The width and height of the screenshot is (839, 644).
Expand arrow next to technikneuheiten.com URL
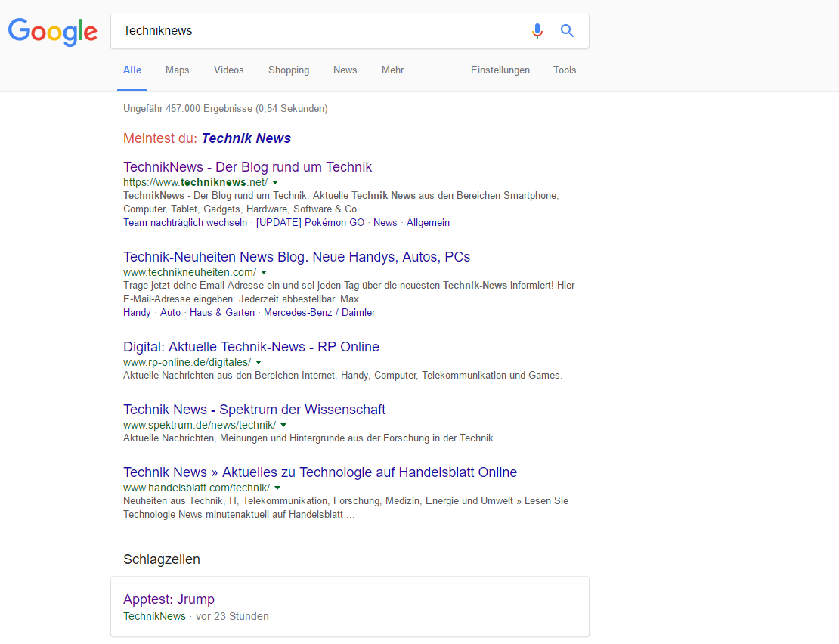tap(264, 272)
